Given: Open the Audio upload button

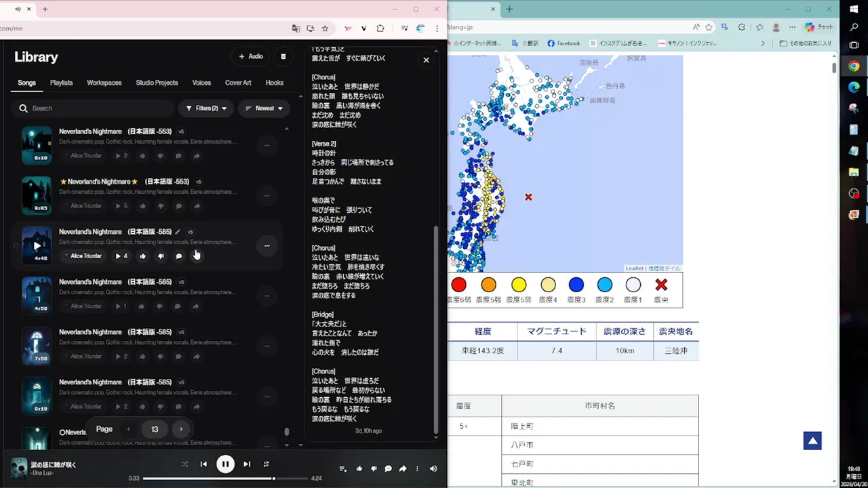Looking at the screenshot, I should coord(250,56).
